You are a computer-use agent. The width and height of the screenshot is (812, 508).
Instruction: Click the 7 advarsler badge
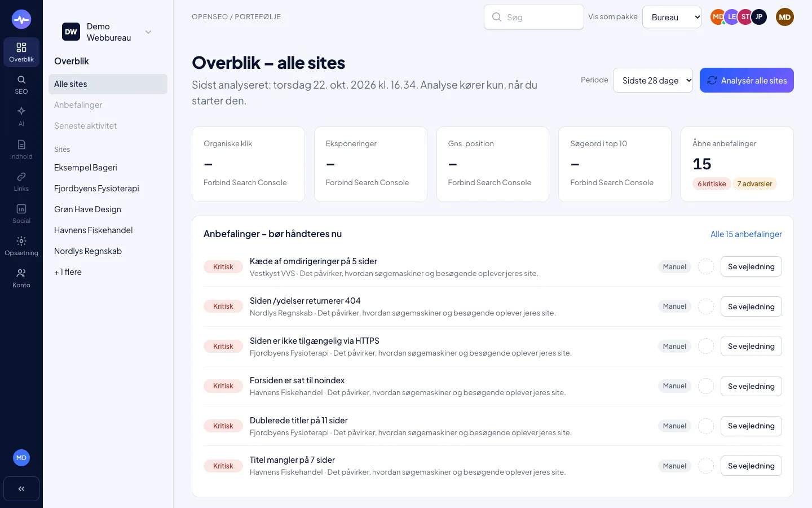point(754,184)
